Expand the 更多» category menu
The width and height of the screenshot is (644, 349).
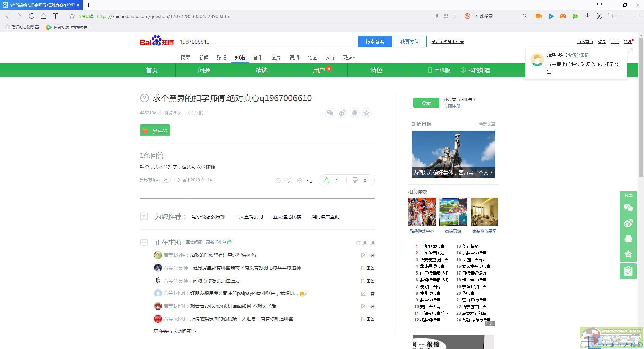point(348,57)
